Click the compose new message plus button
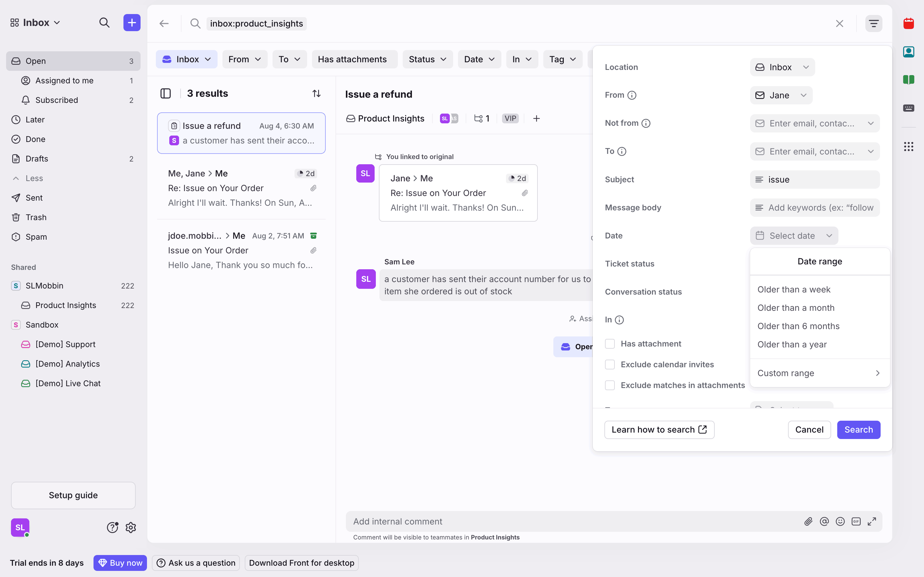 [132, 23]
